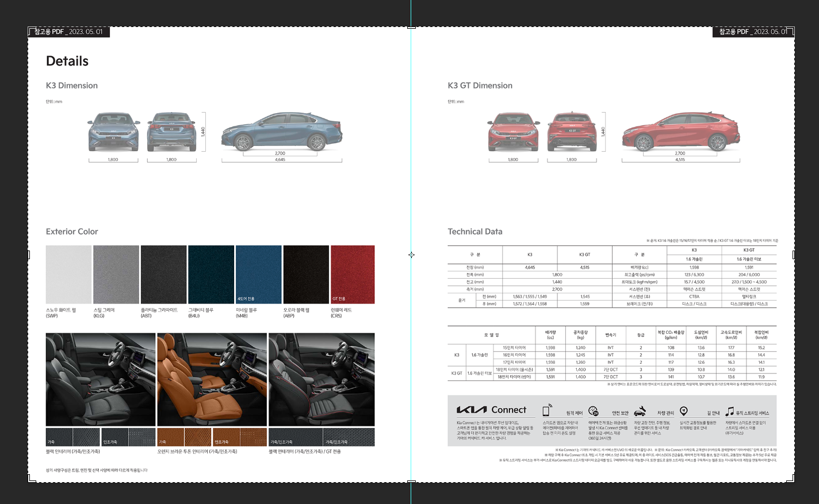Pick the Platinum Graphite (ABT) swatch
Image resolution: width=819 pixels, height=504 pixels.
tap(163, 274)
